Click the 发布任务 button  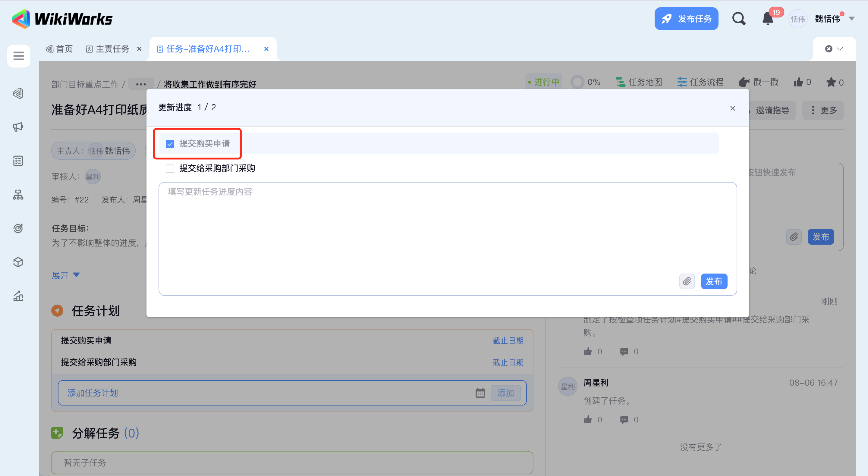[686, 19]
